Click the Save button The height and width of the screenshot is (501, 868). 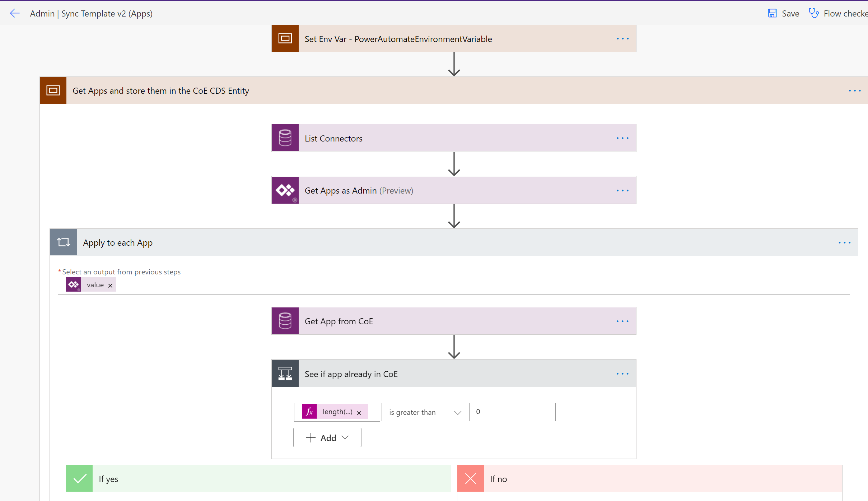point(784,13)
